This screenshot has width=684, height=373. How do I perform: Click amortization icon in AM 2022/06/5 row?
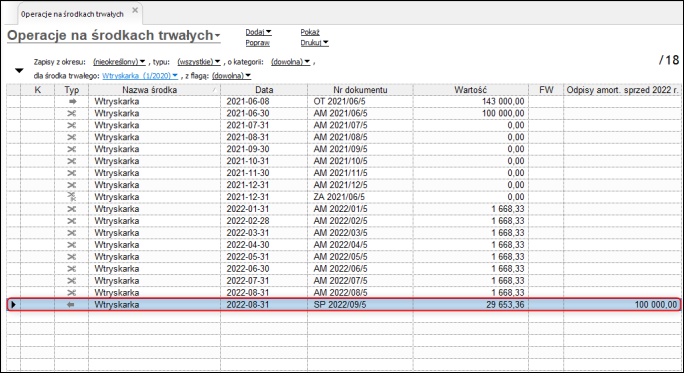(x=72, y=269)
